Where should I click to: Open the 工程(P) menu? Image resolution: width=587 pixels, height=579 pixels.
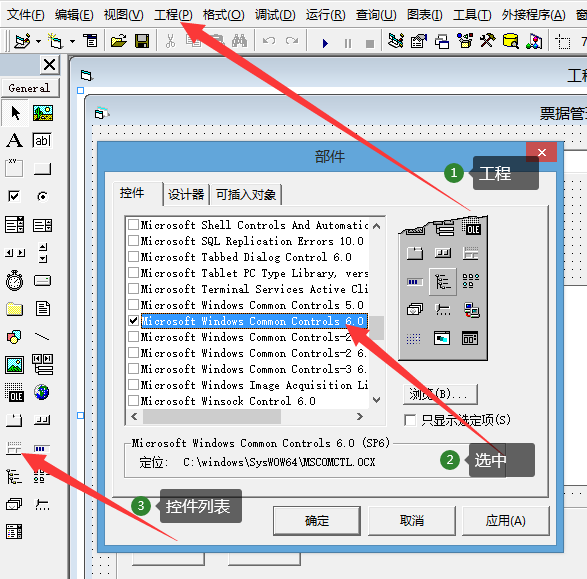173,15
